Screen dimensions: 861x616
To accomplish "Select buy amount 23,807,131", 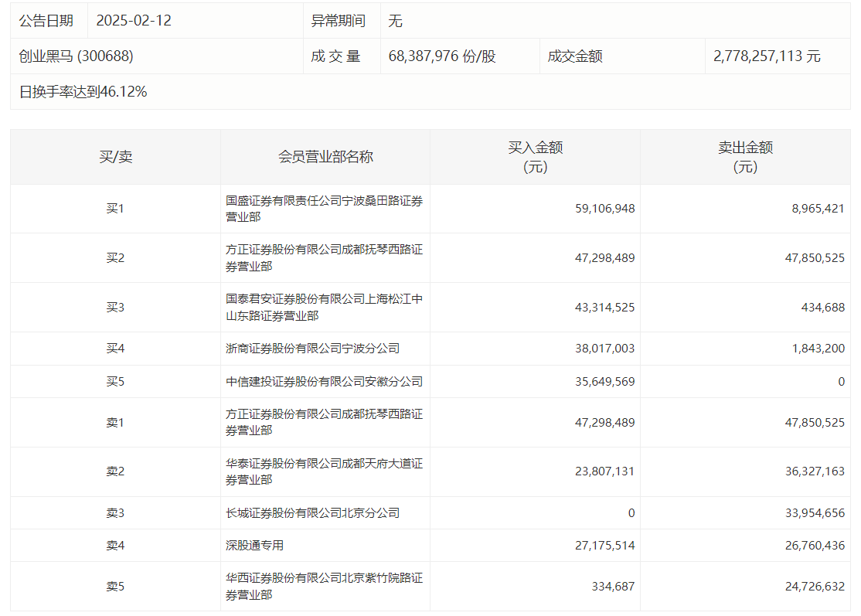I will point(604,471).
